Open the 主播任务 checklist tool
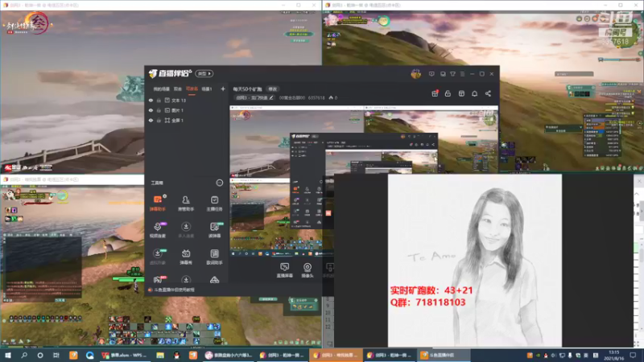 point(214,203)
